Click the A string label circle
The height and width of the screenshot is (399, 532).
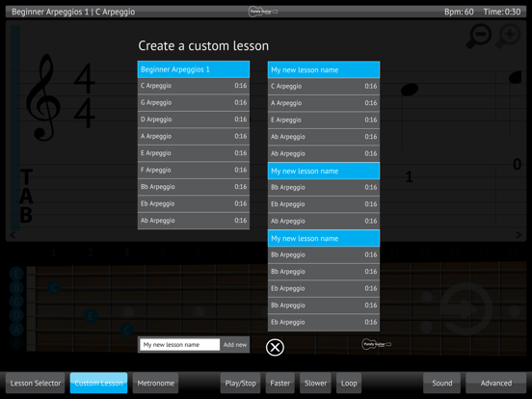(x=16, y=330)
